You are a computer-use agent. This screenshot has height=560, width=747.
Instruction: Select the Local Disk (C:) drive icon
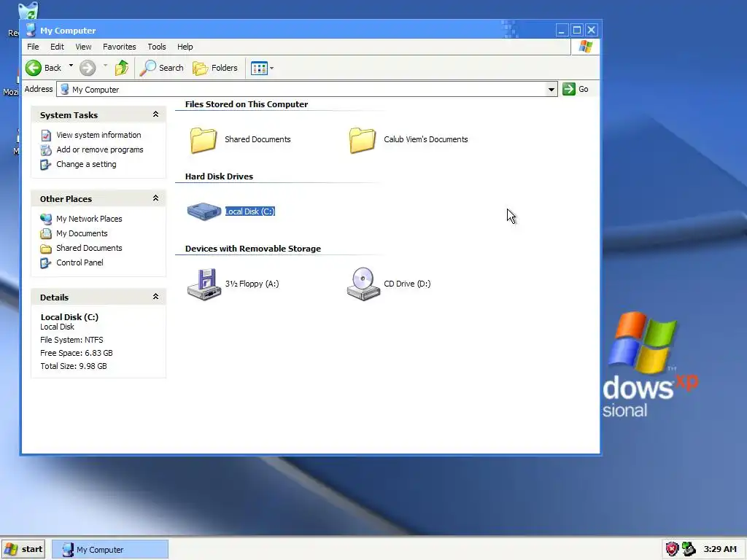204,211
